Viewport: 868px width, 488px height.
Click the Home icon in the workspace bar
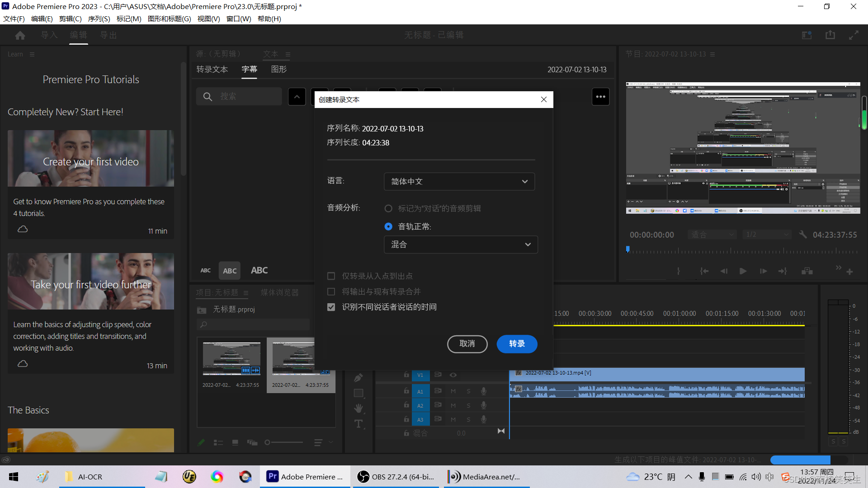(20, 35)
